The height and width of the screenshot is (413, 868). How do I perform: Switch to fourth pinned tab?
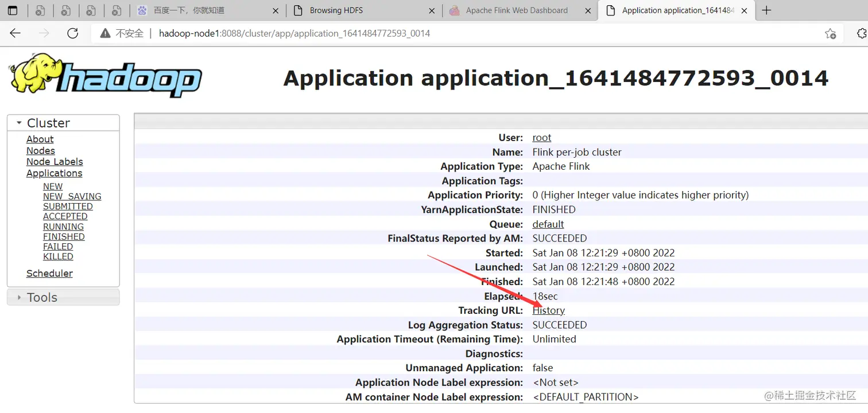tap(117, 10)
